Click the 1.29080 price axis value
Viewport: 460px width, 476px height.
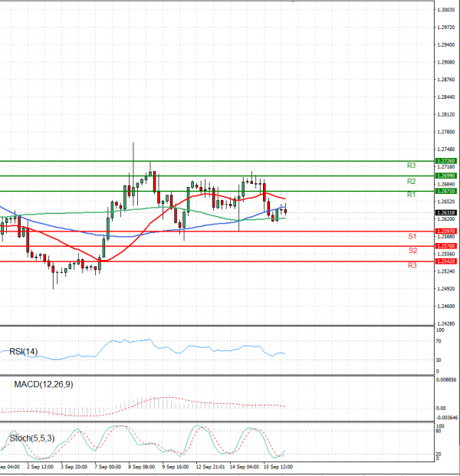[445, 62]
